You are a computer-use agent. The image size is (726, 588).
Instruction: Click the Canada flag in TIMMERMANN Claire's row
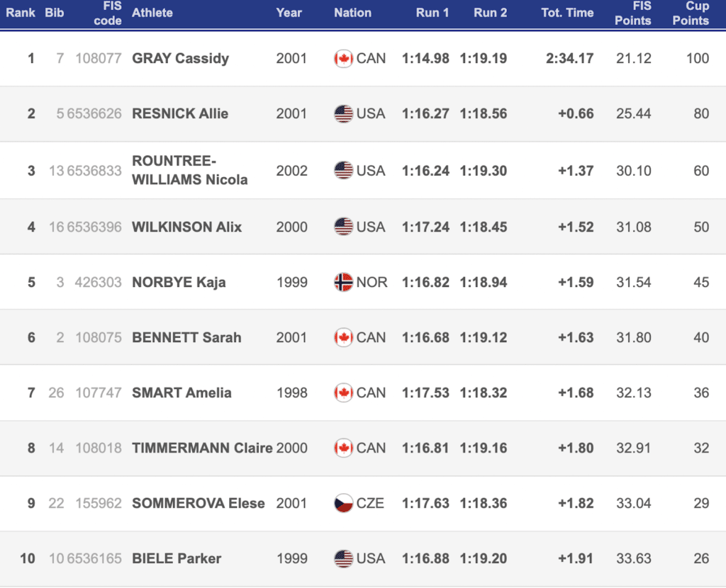[x=343, y=448]
